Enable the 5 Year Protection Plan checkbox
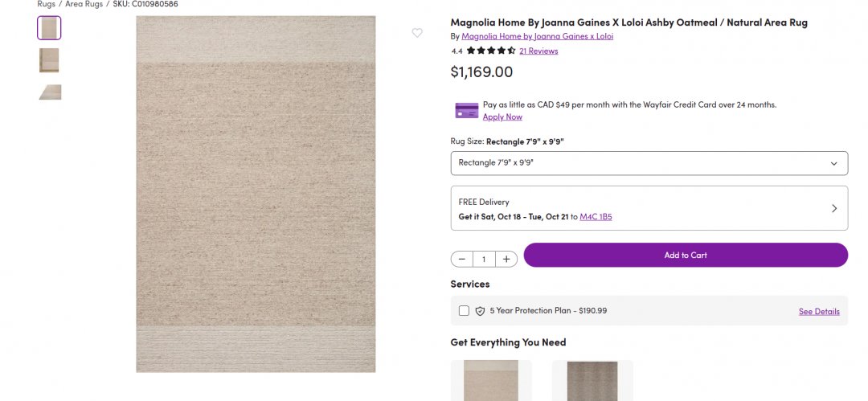The height and width of the screenshot is (401, 868). [x=464, y=311]
